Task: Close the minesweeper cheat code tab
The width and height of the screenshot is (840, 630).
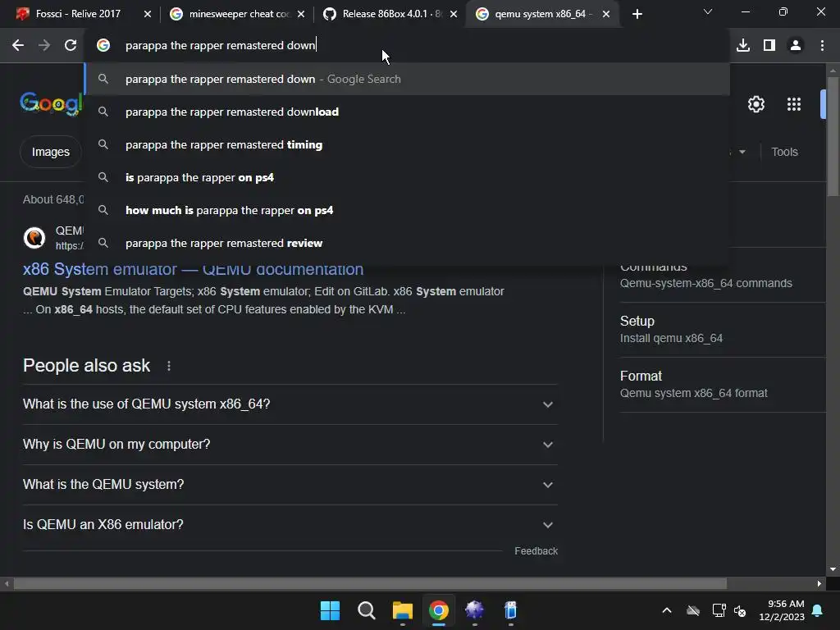Action: 301,15
